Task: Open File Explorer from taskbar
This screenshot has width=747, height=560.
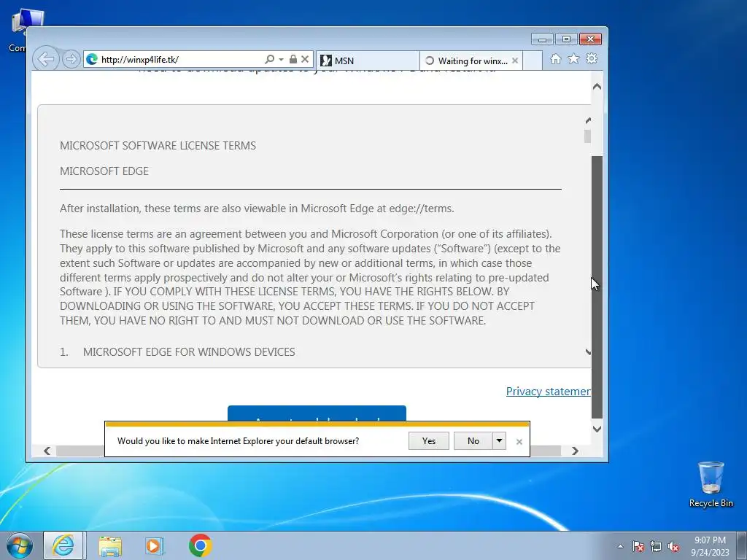Action: 110,545
